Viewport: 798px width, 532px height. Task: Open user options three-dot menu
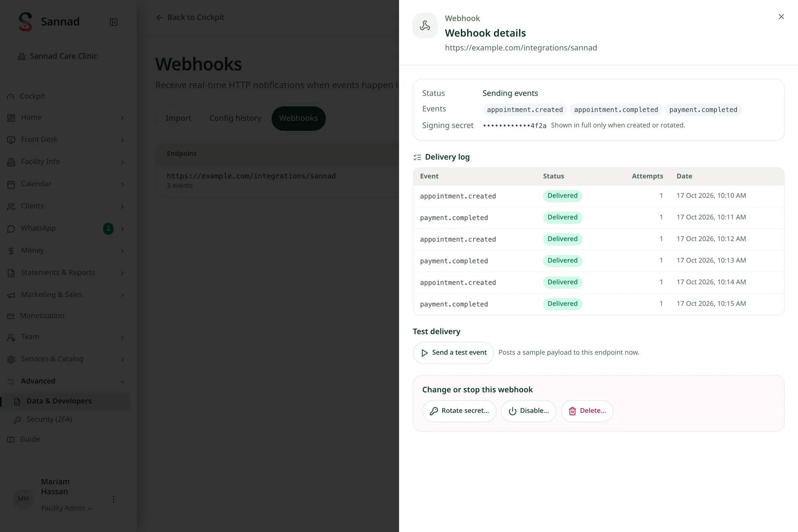click(x=113, y=499)
